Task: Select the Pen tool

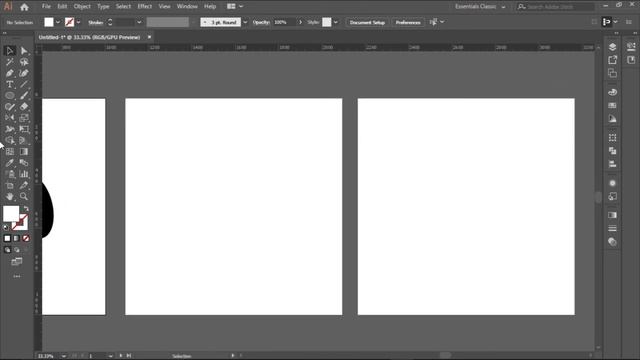Action: 10,73
